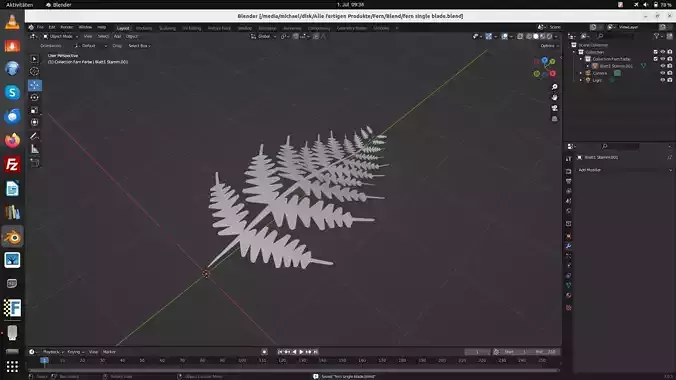676x380 pixels.
Task: Switch to rendered viewport shading
Action: [549, 37]
